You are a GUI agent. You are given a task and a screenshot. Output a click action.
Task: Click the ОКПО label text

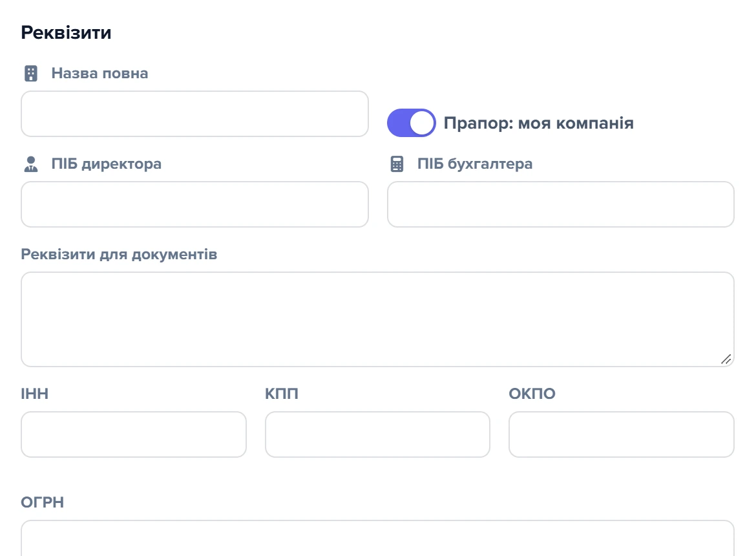tap(532, 394)
